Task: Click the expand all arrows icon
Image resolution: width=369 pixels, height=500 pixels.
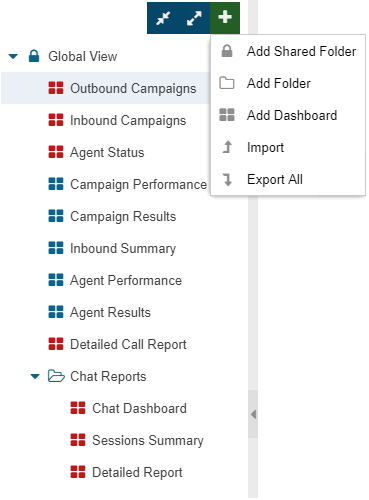Action: click(x=194, y=18)
